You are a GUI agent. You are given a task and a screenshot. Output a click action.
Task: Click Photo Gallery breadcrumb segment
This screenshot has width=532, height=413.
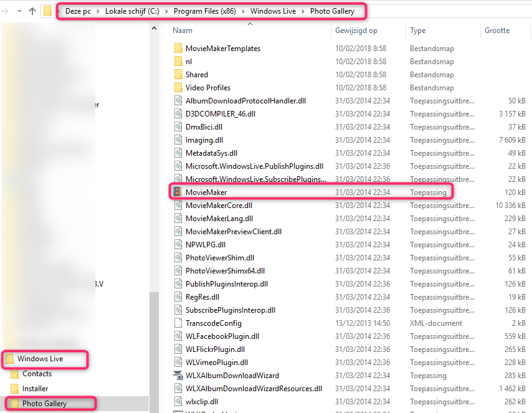[x=332, y=11]
